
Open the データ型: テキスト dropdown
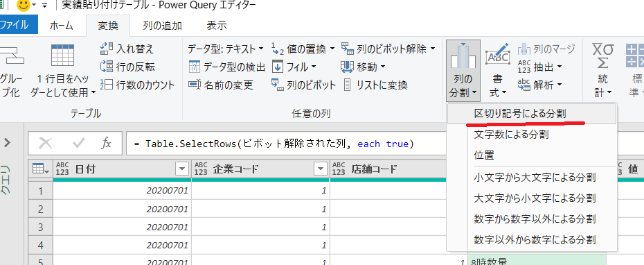coord(226,49)
